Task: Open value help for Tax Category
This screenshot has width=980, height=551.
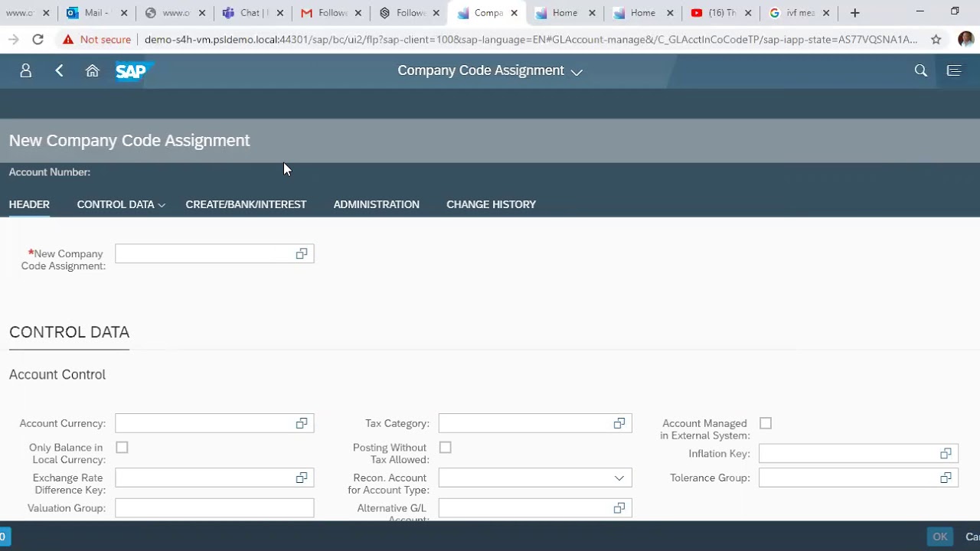Action: click(619, 423)
